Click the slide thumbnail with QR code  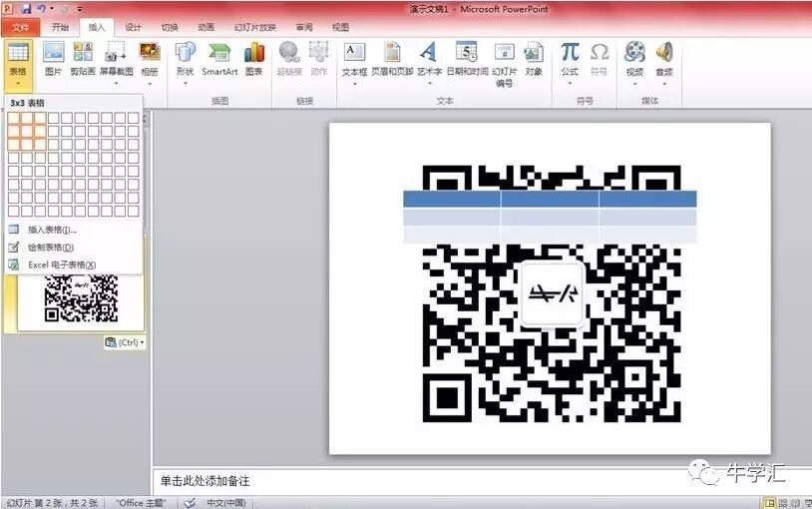coord(81,301)
